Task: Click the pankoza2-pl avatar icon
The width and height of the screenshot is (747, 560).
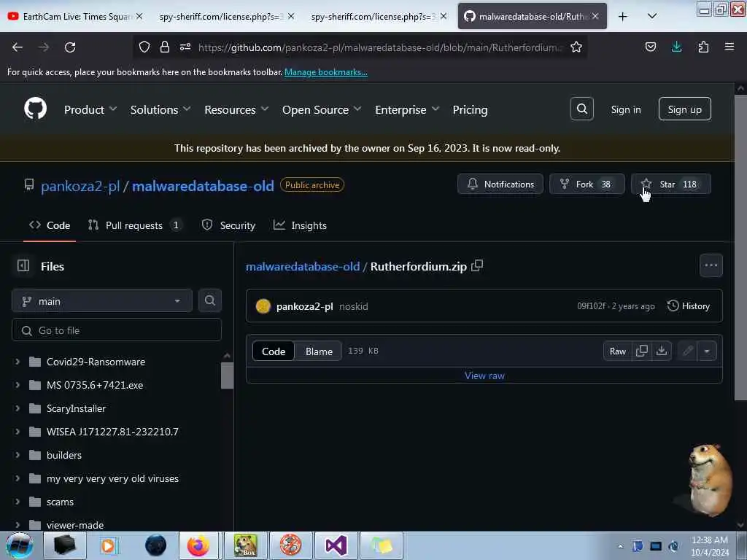Action: (263, 306)
